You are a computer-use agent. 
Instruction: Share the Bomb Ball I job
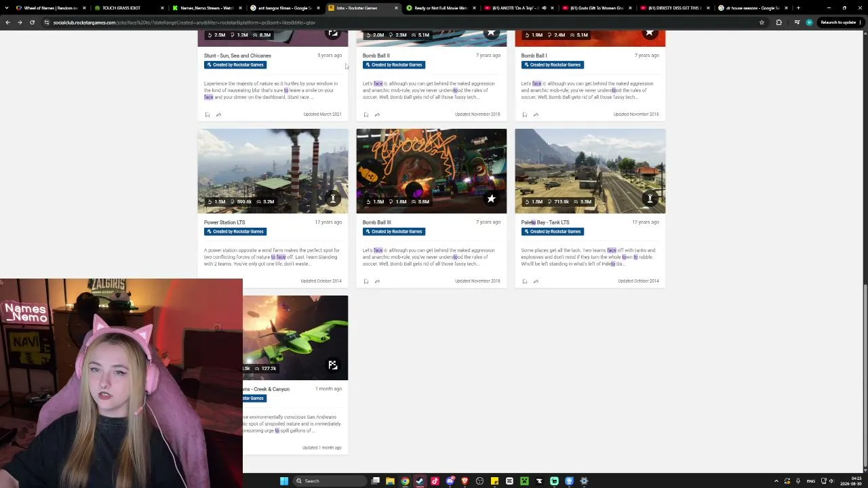536,115
